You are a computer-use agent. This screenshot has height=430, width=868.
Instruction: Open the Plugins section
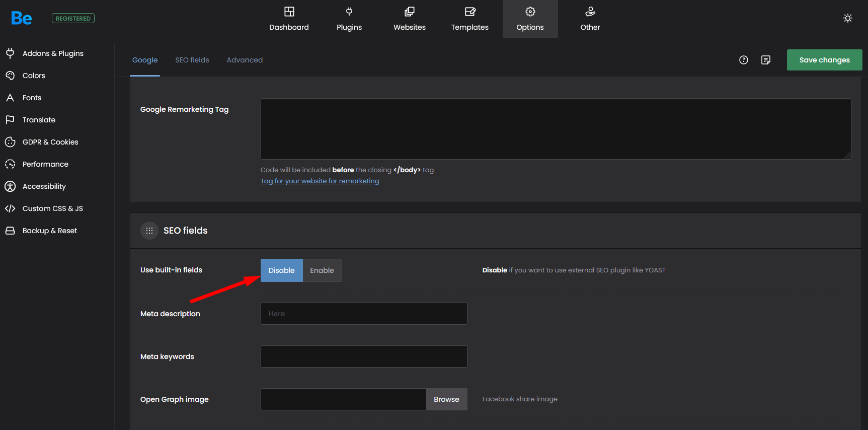point(349,19)
